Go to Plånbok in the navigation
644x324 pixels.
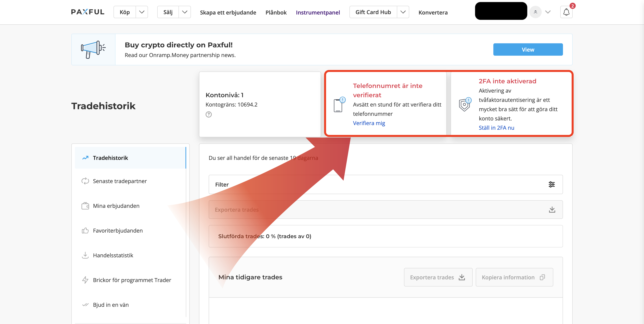276,13
